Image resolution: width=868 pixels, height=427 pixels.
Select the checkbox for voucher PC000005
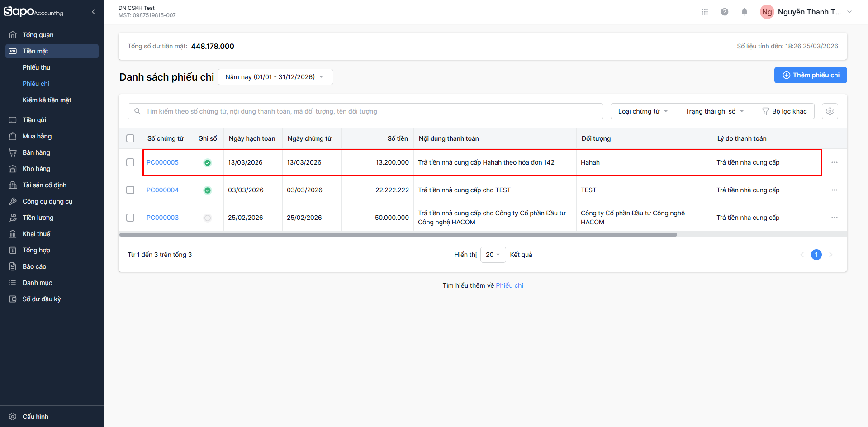click(130, 162)
